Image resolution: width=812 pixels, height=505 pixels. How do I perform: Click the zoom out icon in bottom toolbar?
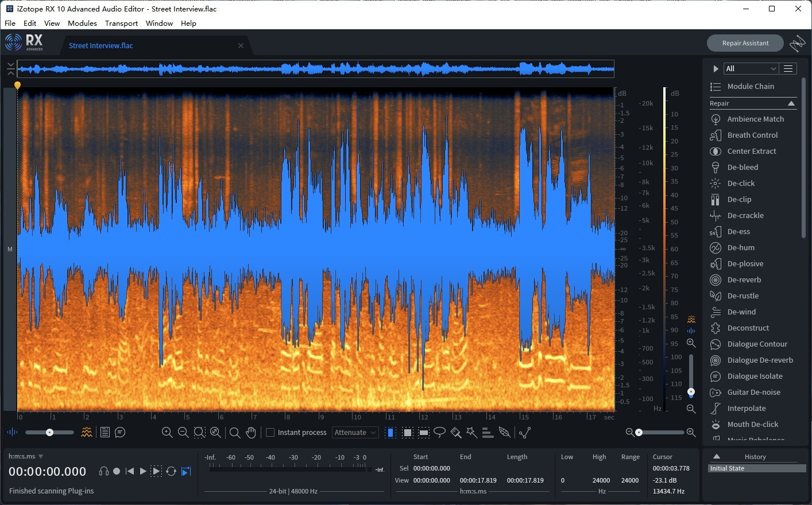click(x=183, y=432)
